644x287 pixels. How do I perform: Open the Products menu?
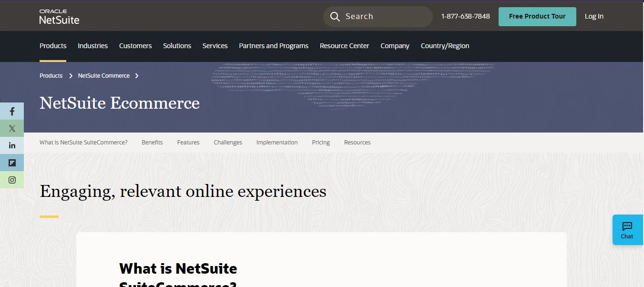point(53,46)
